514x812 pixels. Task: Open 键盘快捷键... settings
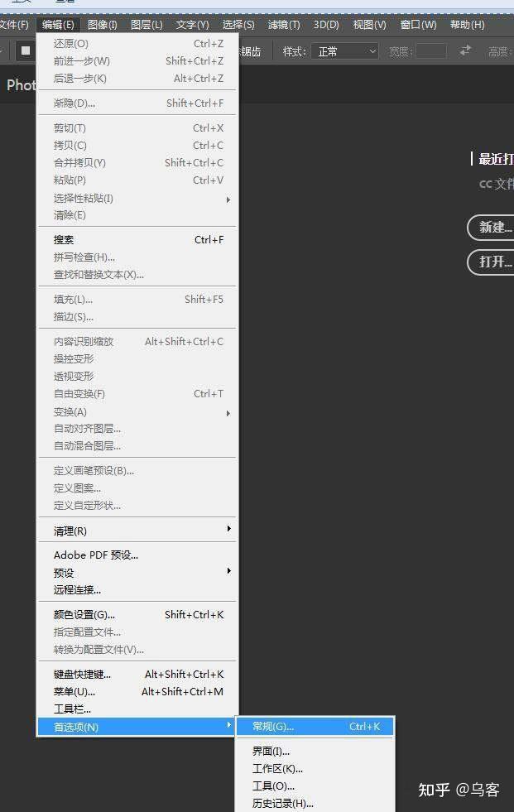click(137, 675)
